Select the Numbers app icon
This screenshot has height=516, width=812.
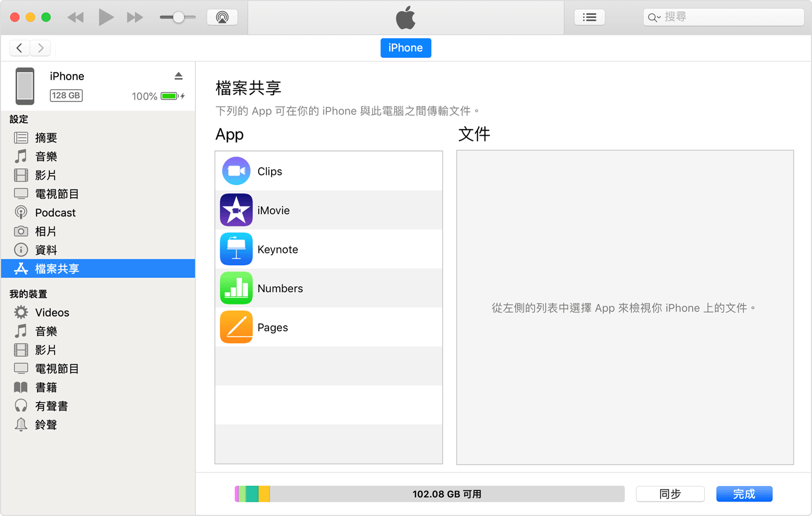click(x=236, y=288)
